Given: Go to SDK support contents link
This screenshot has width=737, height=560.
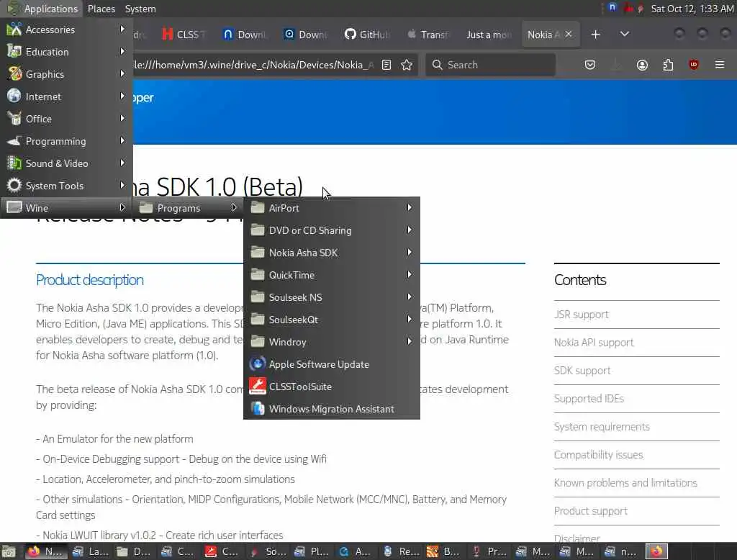Looking at the screenshot, I should [582, 371].
